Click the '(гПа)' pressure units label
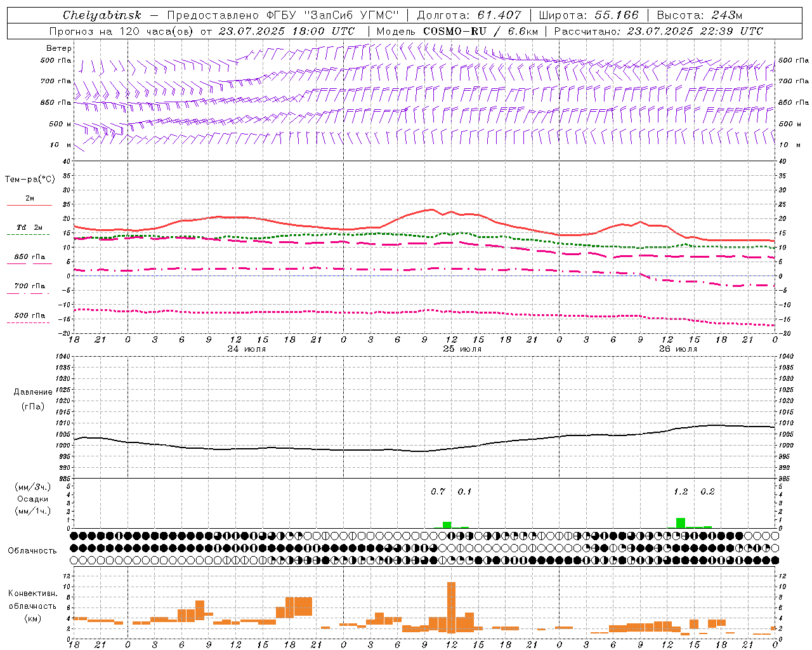 (33, 406)
